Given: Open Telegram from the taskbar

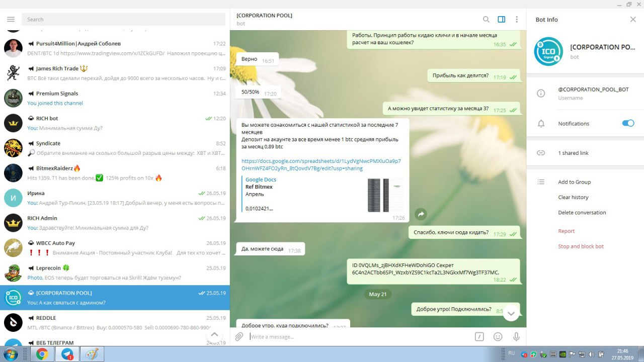Looking at the screenshot, I should coord(67,354).
